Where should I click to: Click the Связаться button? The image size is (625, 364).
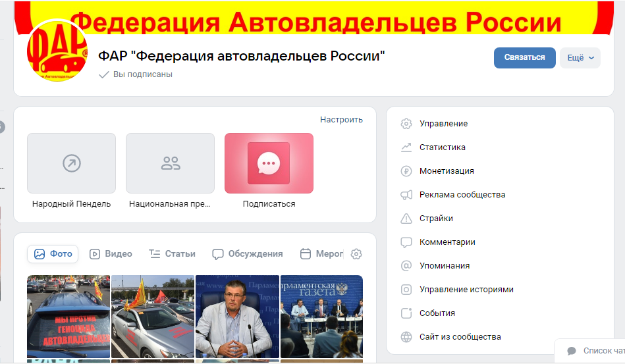pos(524,58)
